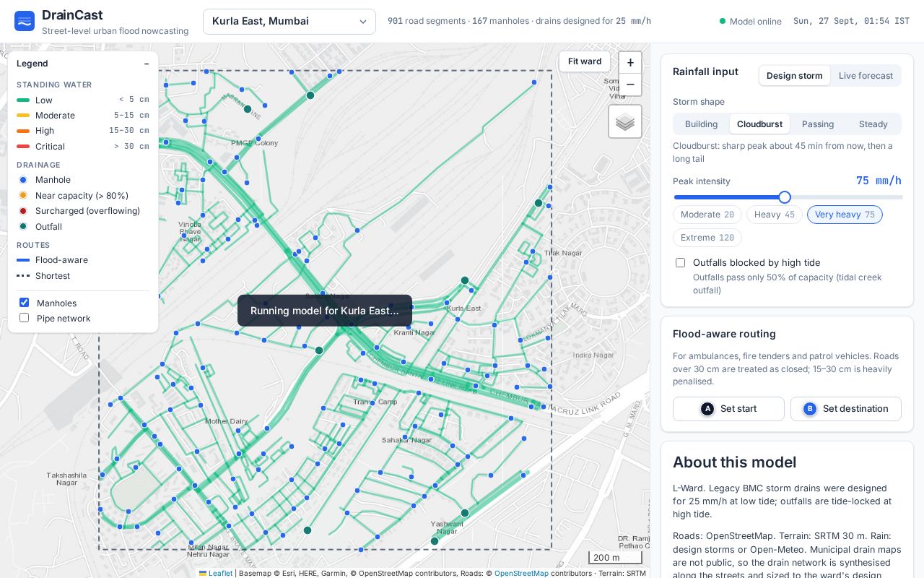This screenshot has height=578, width=924.
Task: Select the Passing storm shape
Action: coord(818,124)
